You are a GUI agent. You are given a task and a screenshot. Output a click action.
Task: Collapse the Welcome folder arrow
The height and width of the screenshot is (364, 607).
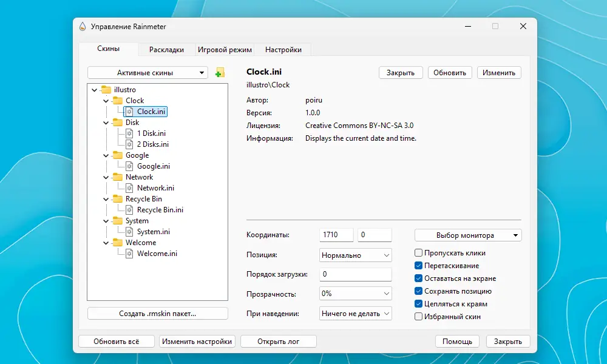pos(106,243)
